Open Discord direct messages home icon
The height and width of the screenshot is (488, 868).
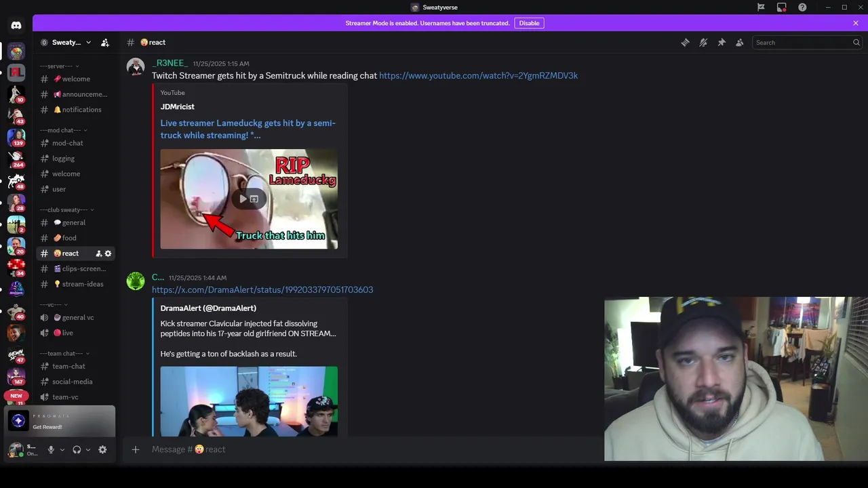[16, 25]
